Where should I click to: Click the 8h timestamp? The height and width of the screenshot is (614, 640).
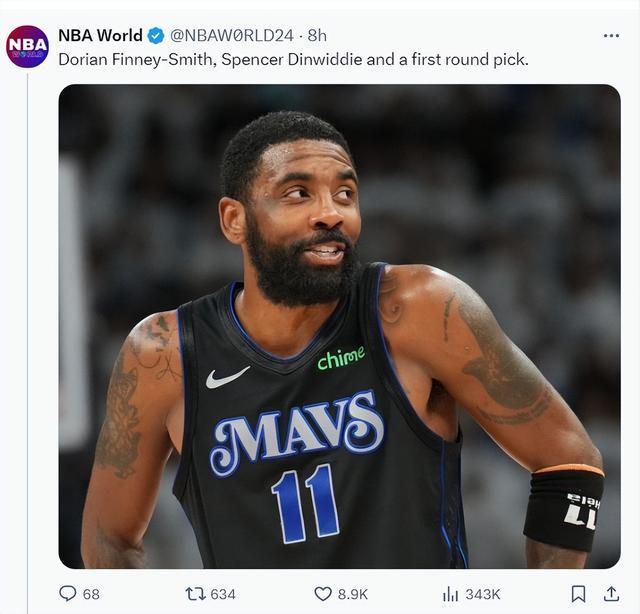(x=317, y=36)
